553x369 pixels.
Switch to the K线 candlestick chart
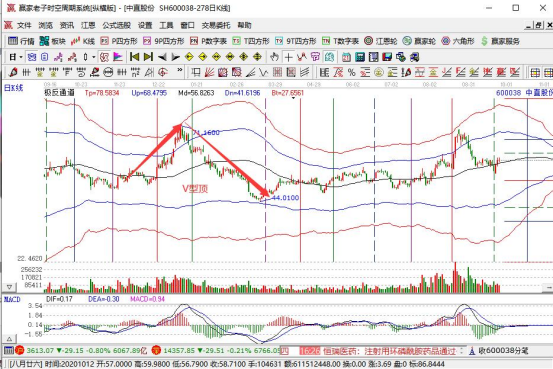coord(83,41)
